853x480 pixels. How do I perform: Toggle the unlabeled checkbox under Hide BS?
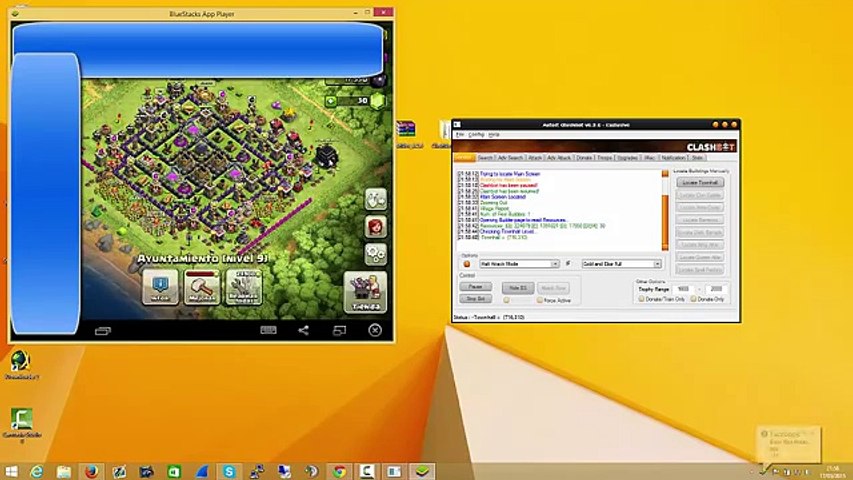coord(506,300)
